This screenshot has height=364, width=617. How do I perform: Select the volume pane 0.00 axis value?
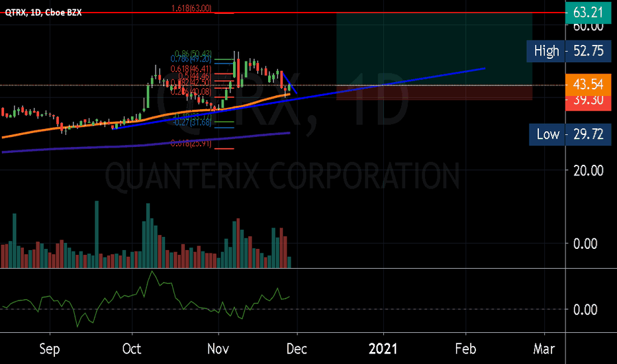(x=585, y=244)
